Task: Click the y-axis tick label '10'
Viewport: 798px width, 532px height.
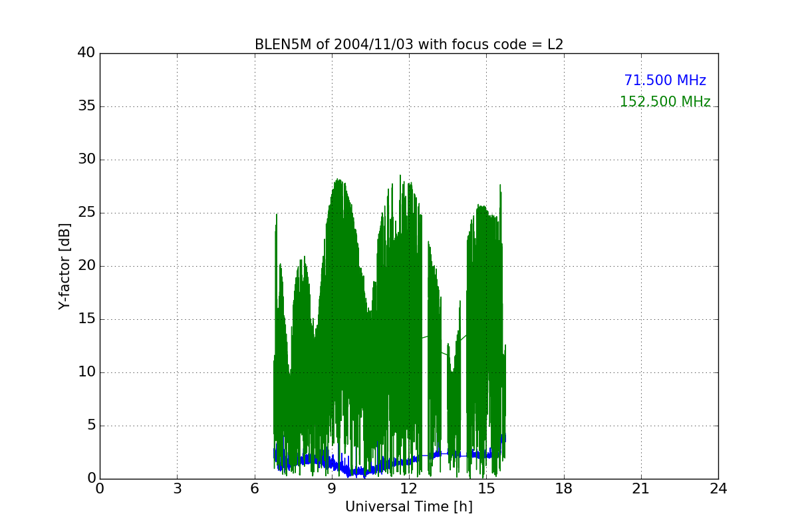Action: [x=86, y=372]
